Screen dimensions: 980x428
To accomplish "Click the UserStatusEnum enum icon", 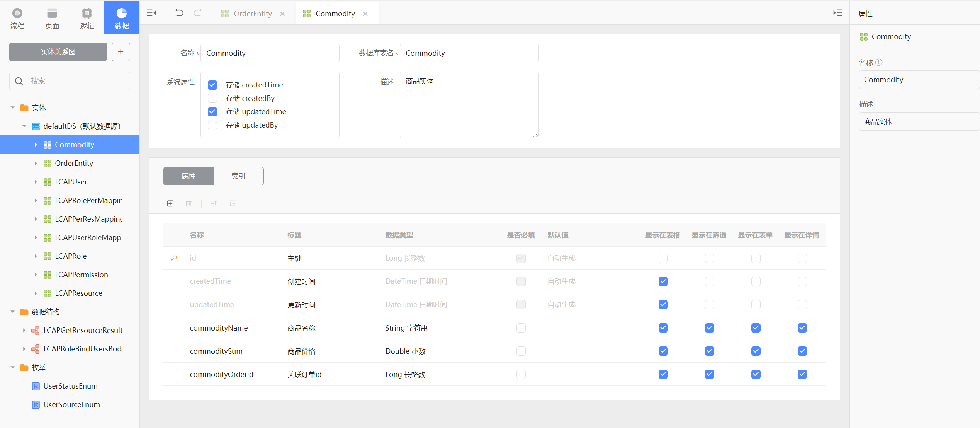I will point(36,386).
